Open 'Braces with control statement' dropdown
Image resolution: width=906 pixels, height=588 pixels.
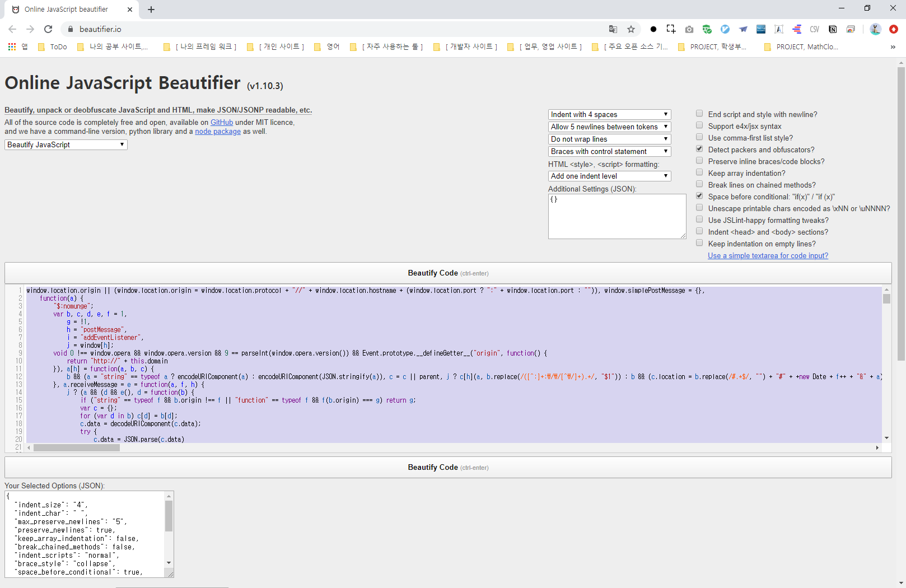point(609,151)
